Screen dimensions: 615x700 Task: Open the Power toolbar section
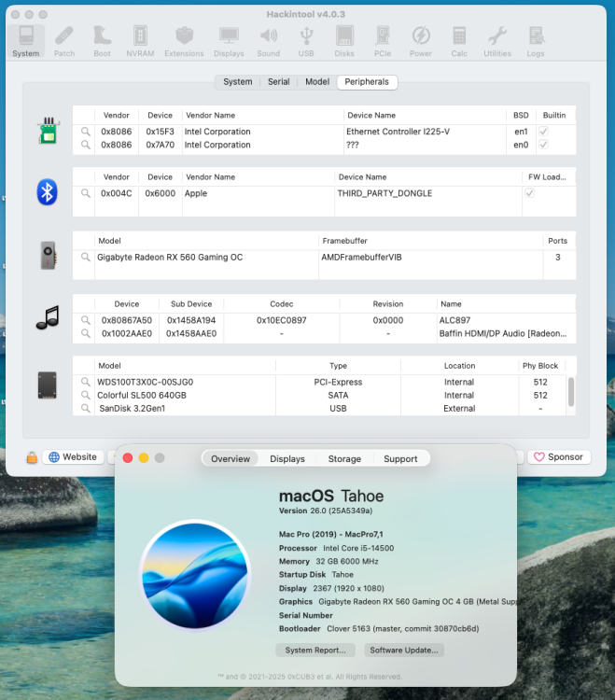[420, 41]
